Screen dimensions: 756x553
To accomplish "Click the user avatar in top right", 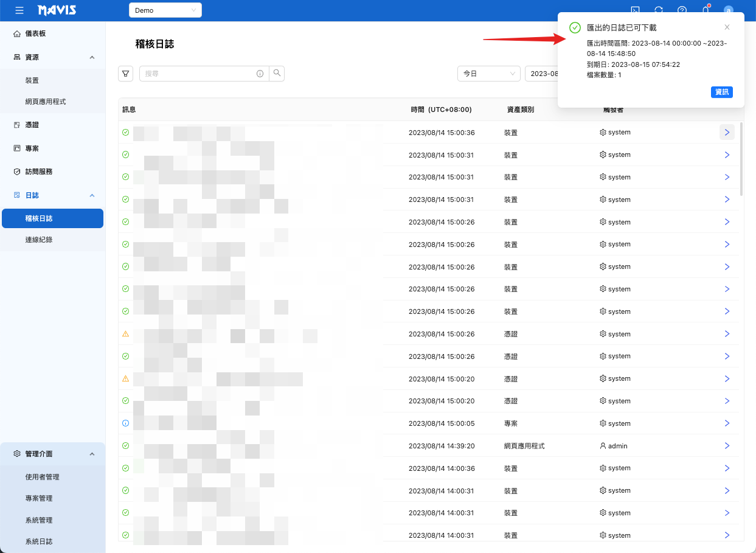I will point(728,10).
